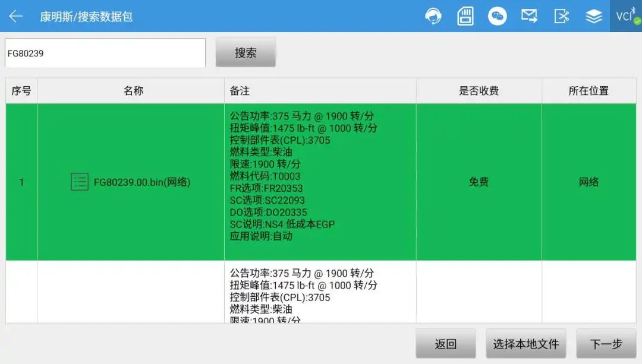Tap the VCI Bluetooth status indicator
The height and width of the screenshot is (364, 642).
coord(626,16)
